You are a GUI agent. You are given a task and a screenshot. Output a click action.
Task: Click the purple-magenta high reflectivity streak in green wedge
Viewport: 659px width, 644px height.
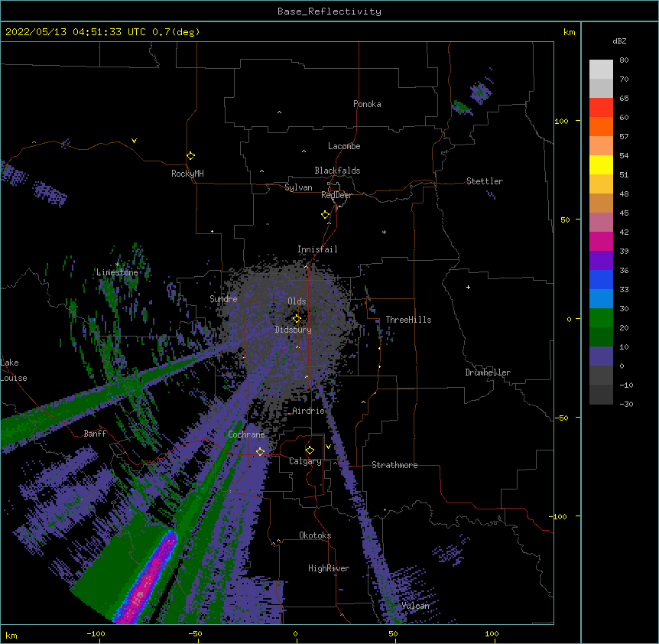tap(147, 578)
